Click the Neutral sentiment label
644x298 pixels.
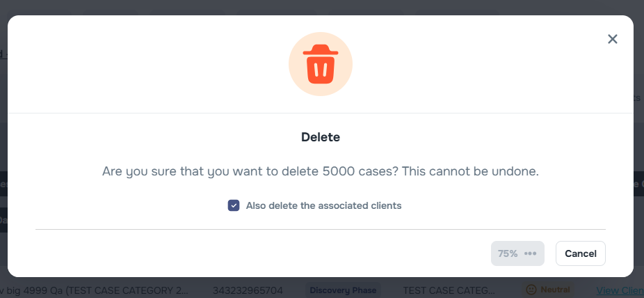(x=554, y=290)
